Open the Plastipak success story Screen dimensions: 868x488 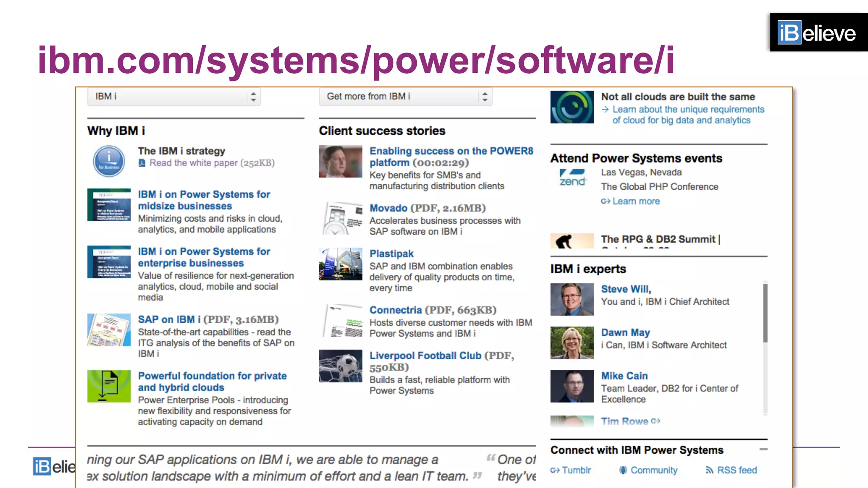tap(392, 254)
